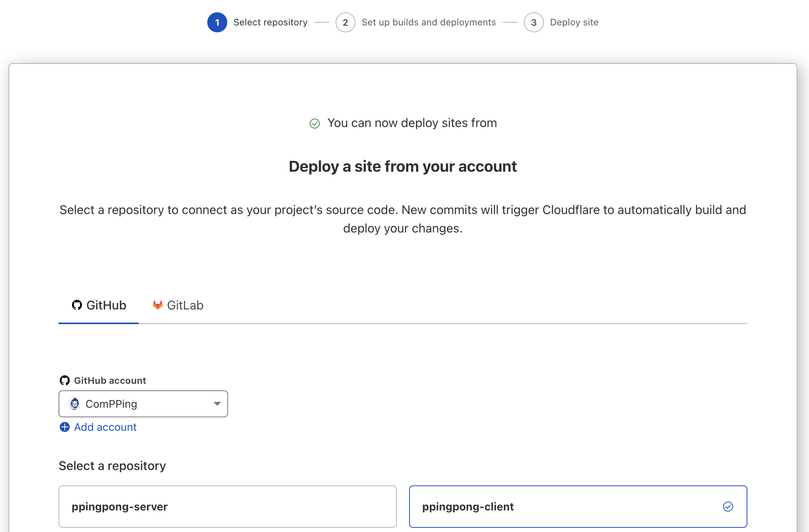Click the Deploy site step label
Image resolution: width=809 pixels, height=532 pixels.
coord(574,22)
